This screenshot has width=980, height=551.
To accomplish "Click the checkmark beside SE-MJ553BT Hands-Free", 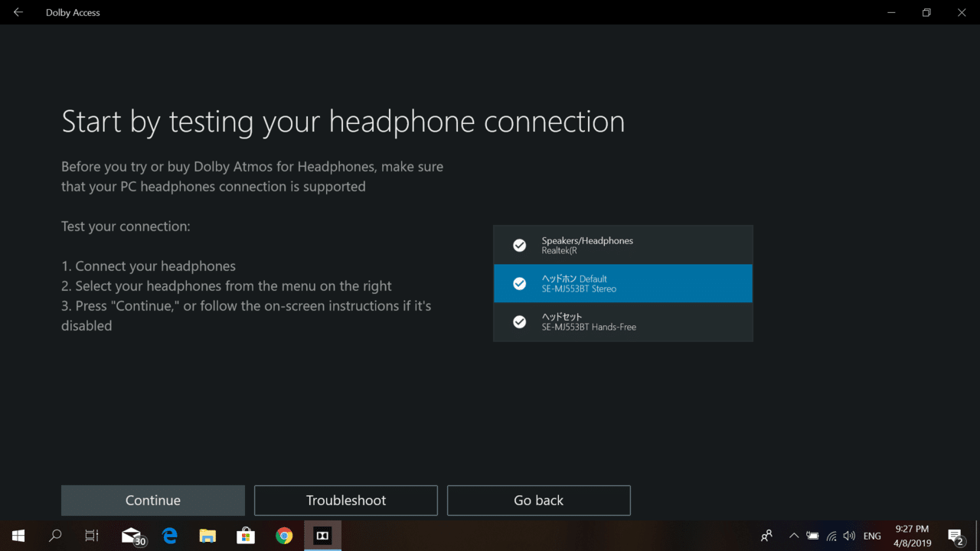I will pyautogui.click(x=519, y=321).
